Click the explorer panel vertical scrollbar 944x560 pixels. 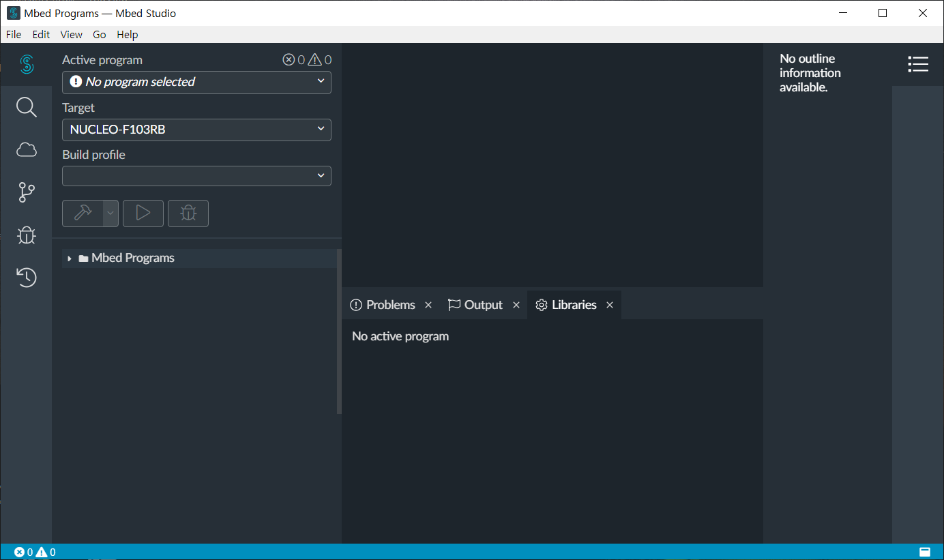point(339,331)
